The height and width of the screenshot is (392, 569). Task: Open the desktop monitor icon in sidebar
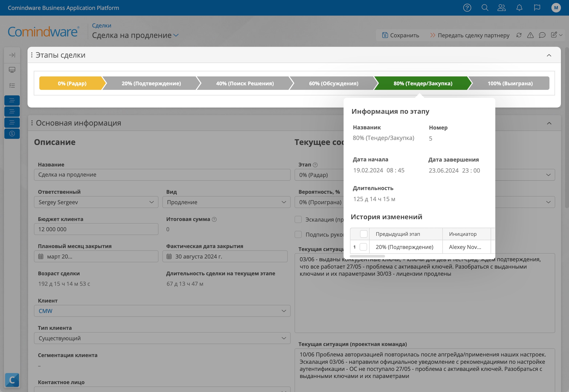tap(12, 70)
